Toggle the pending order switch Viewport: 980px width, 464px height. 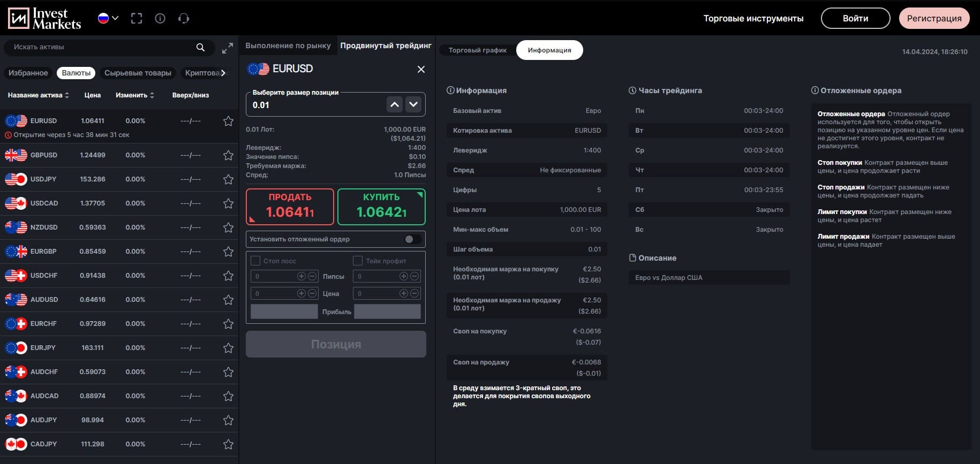pyautogui.click(x=412, y=239)
